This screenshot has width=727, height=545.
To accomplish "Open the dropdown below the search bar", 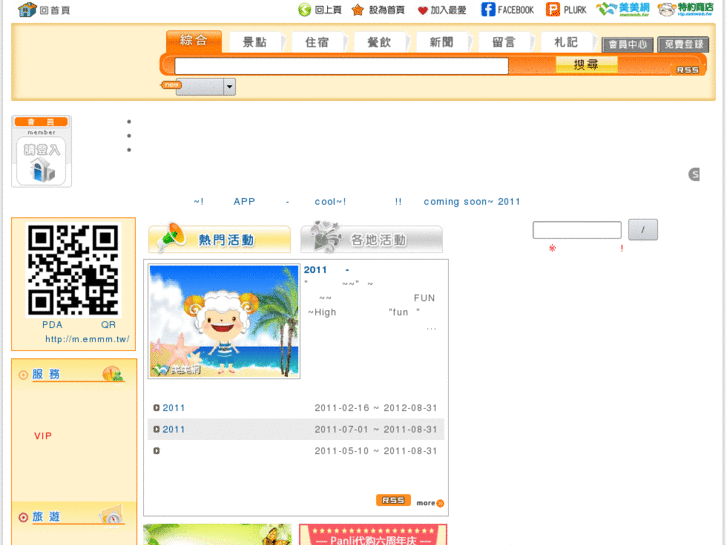I will point(206,87).
